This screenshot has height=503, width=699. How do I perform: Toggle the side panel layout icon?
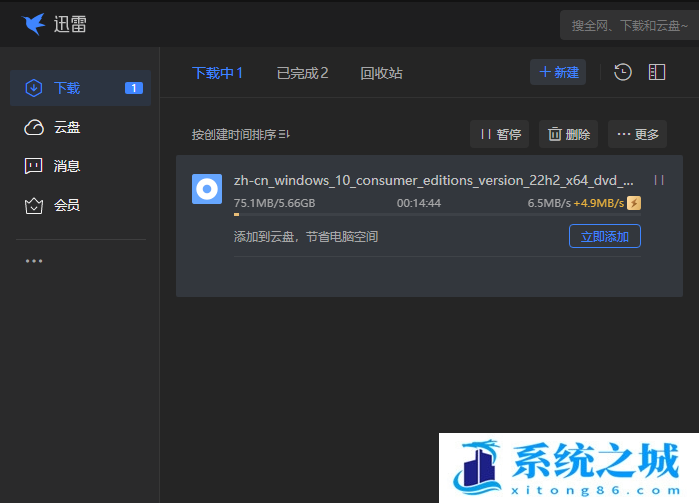click(x=657, y=72)
